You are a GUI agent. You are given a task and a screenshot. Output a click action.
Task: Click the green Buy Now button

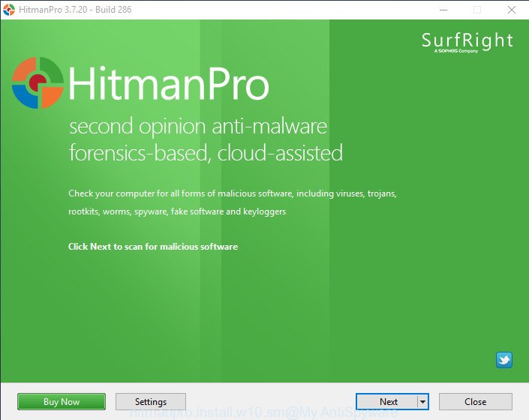click(62, 402)
